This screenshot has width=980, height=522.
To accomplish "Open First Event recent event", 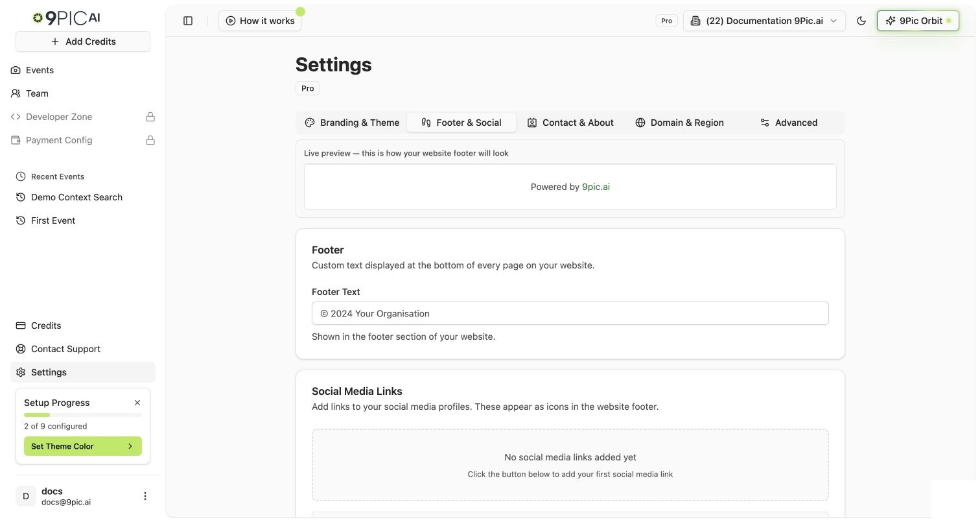I will pos(83,220).
